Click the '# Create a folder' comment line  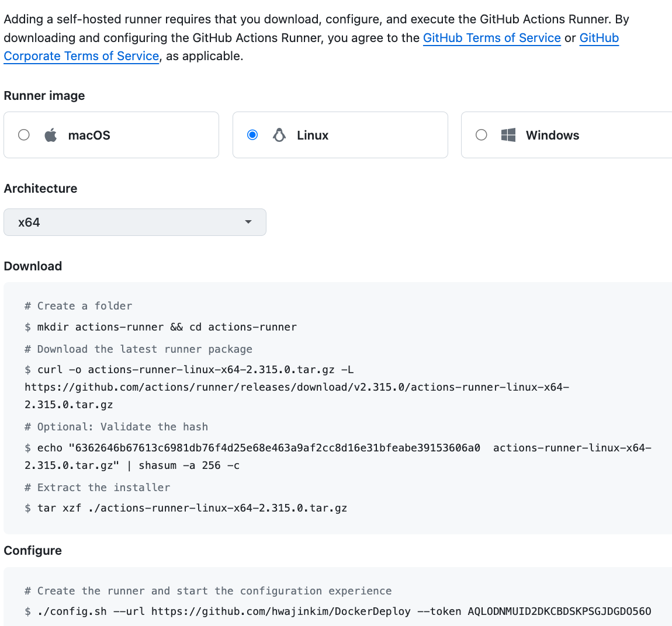point(78,306)
